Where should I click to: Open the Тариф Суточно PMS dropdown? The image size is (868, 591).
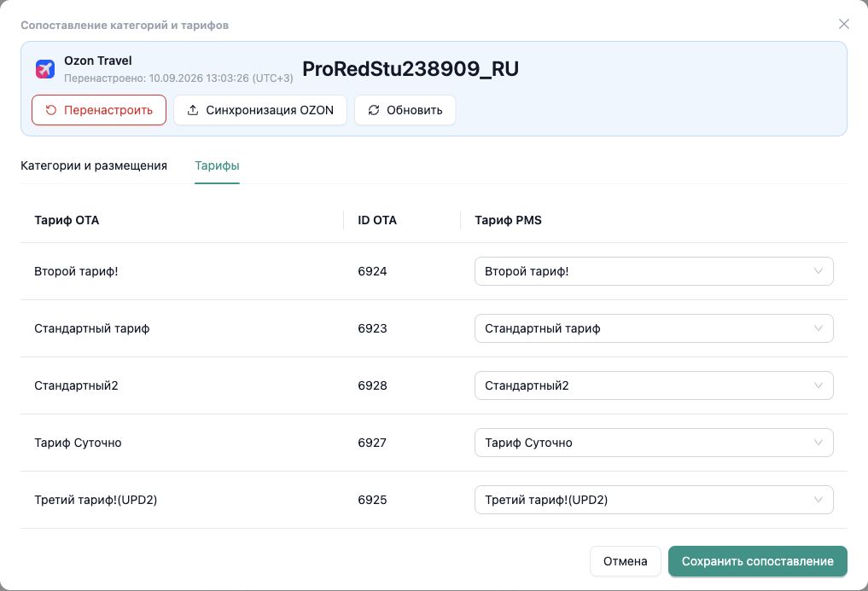click(x=654, y=443)
